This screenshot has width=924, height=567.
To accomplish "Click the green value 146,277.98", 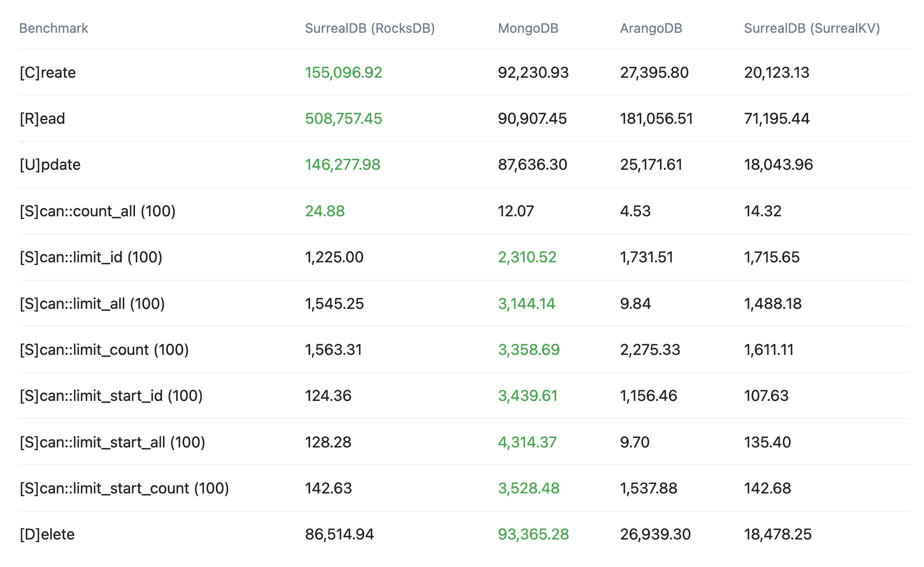I will point(342,164).
